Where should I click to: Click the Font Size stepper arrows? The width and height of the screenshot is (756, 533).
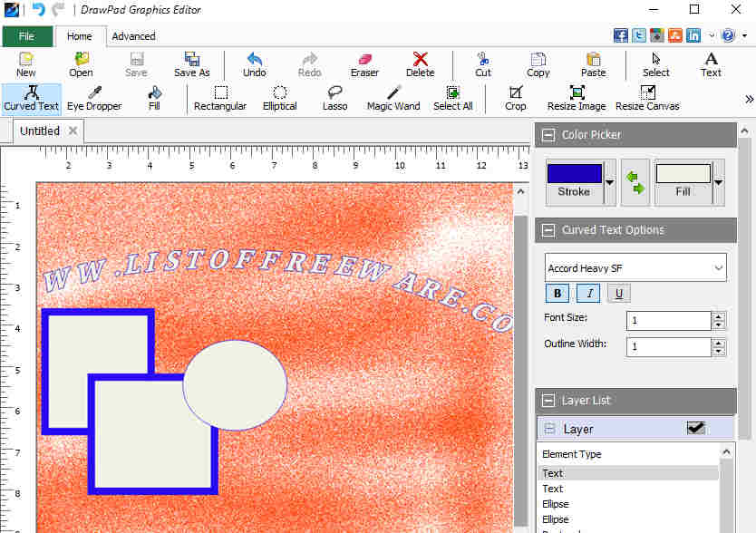point(719,320)
